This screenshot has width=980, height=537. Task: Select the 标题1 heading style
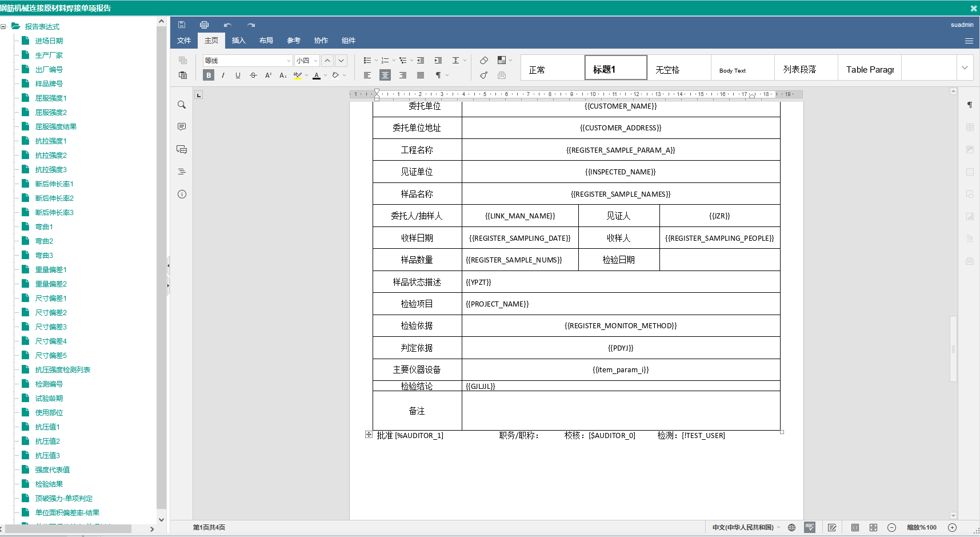616,67
